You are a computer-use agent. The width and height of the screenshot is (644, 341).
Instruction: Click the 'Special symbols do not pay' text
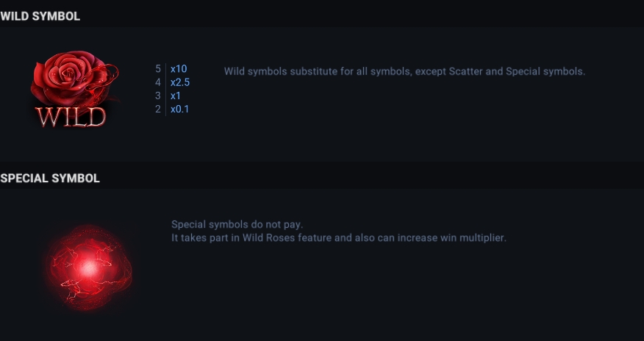[x=237, y=224]
